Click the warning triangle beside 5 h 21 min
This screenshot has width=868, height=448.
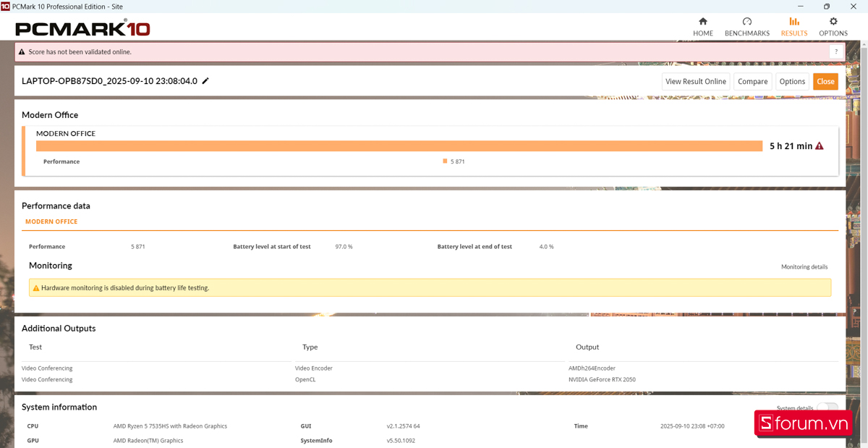click(x=820, y=146)
